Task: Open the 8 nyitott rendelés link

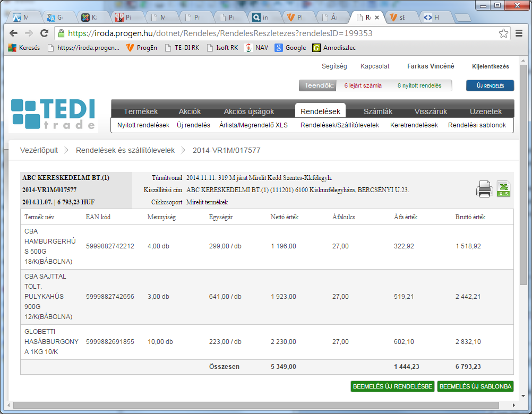Action: tap(419, 85)
